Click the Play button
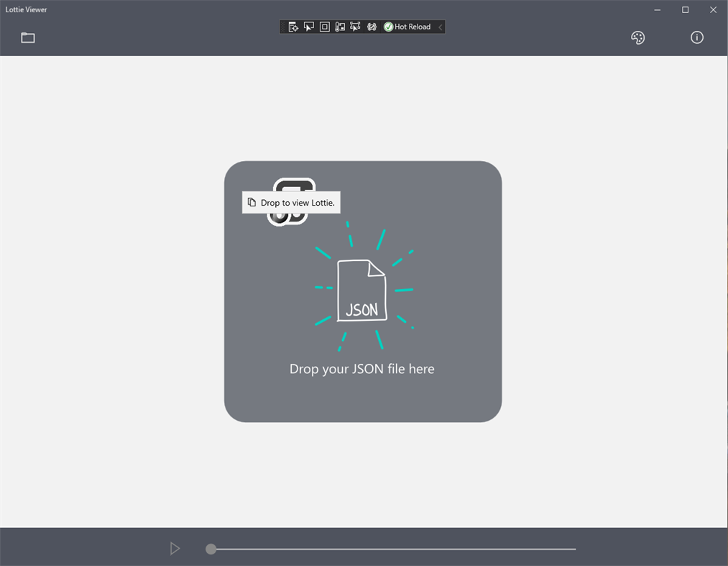Viewport: 728px width, 566px height. tap(175, 549)
